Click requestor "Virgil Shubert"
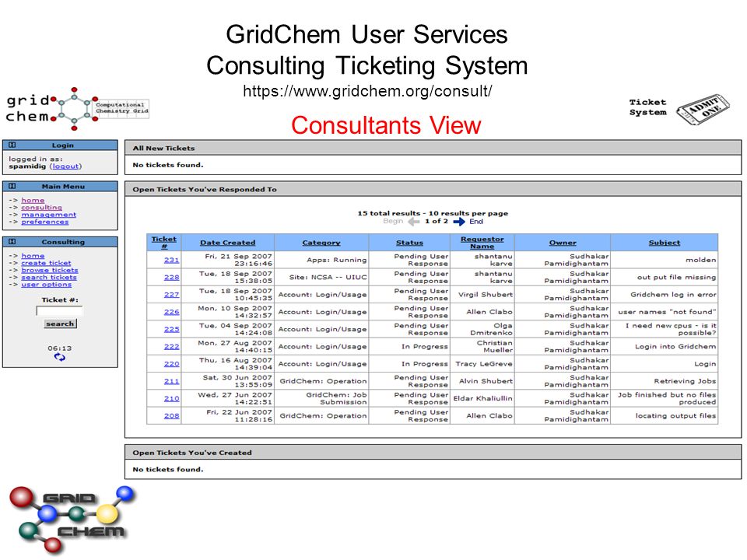 [486, 295]
